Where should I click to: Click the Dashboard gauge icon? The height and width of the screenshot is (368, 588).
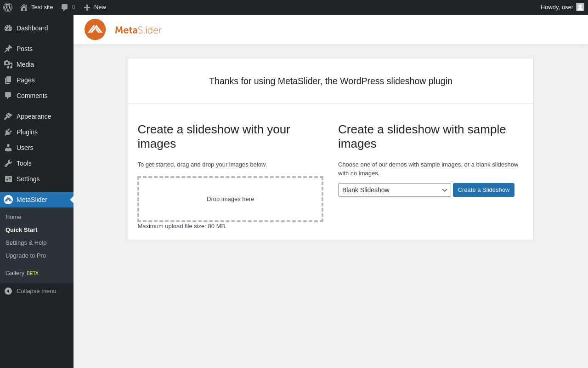coord(8,28)
